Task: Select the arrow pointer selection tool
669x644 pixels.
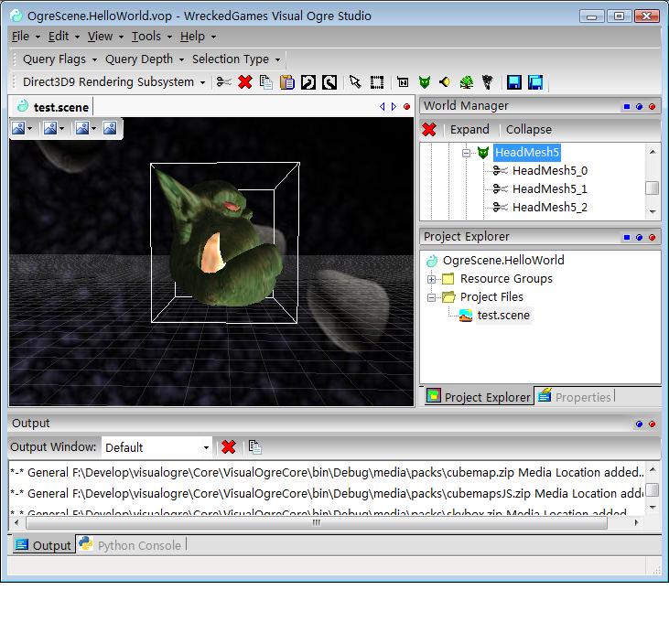Action: pyautogui.click(x=355, y=82)
